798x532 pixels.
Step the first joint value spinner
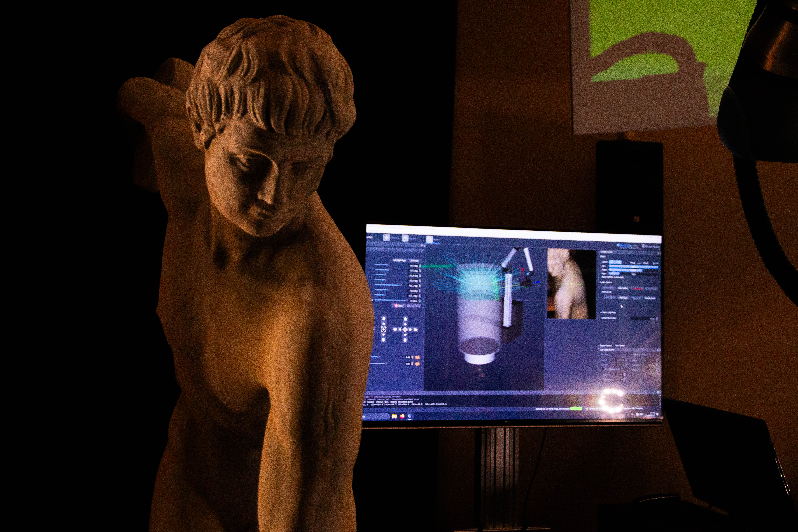pyautogui.click(x=420, y=266)
